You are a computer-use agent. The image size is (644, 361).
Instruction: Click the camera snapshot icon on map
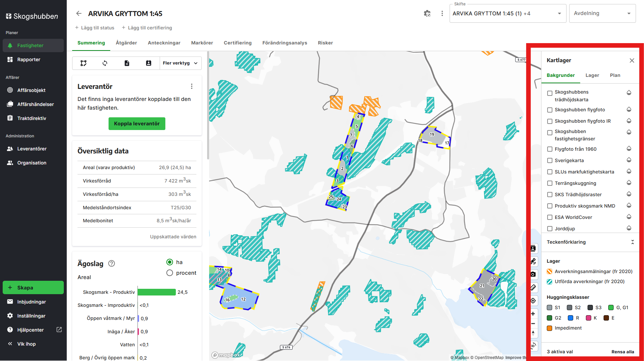(x=533, y=274)
